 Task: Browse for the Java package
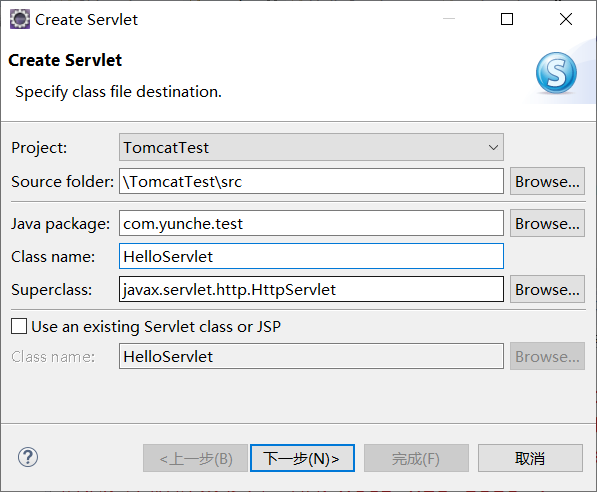click(547, 223)
